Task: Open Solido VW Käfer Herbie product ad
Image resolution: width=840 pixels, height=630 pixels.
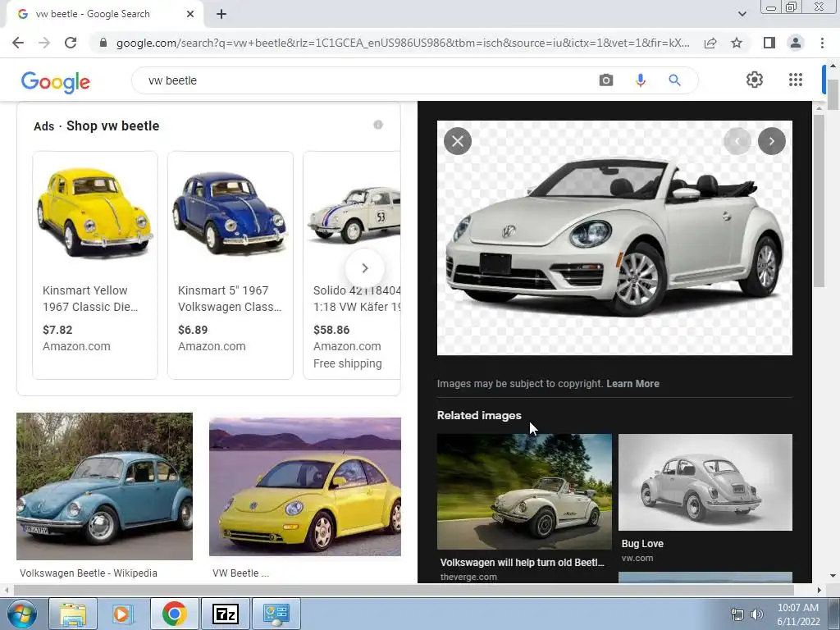Action: 352,265
